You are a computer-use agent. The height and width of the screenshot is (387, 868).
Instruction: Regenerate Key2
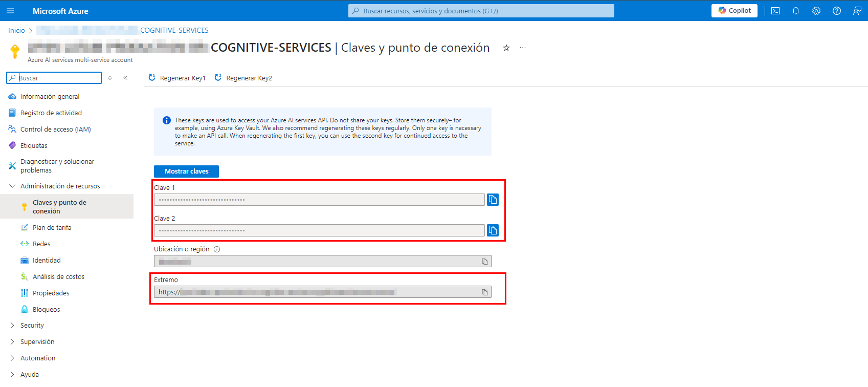pyautogui.click(x=243, y=78)
